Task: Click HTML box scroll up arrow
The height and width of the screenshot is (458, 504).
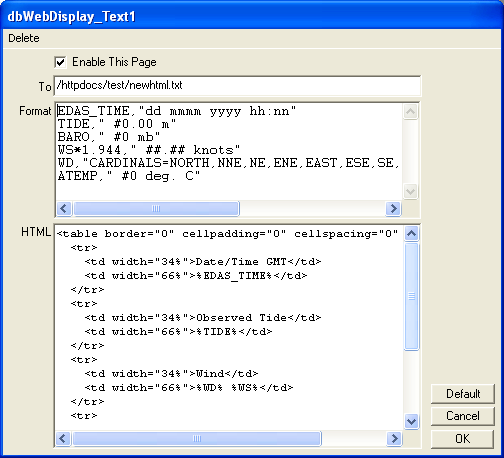Action: pos(412,233)
